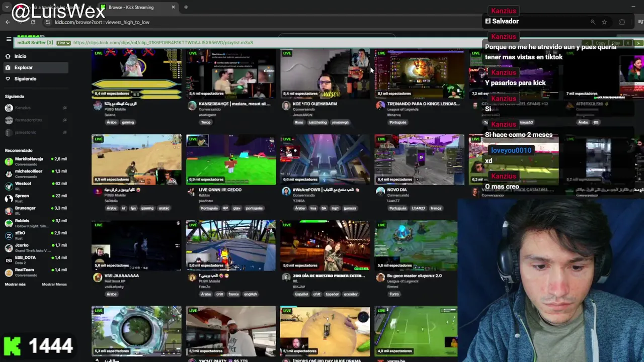This screenshot has width=644, height=362.
Task: Click the bookmark star in the address bar
Action: tap(604, 22)
